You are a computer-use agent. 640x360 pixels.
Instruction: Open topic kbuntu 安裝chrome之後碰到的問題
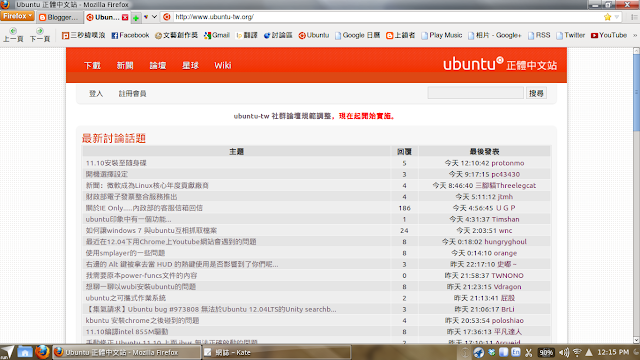pyautogui.click(x=142, y=320)
